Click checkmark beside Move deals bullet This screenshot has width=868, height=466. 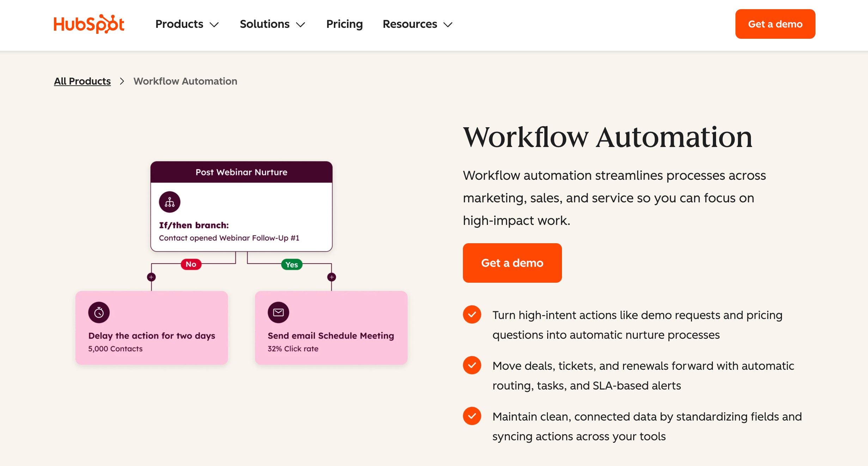pos(472,365)
